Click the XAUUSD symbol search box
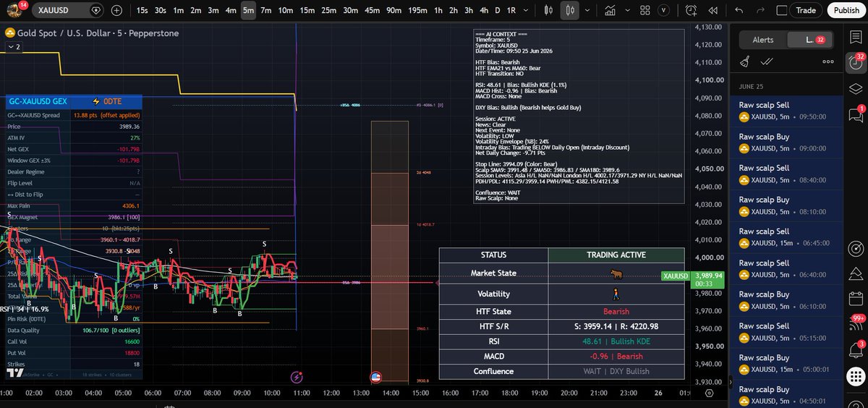Screen dimensions: 868x408 tap(69, 11)
